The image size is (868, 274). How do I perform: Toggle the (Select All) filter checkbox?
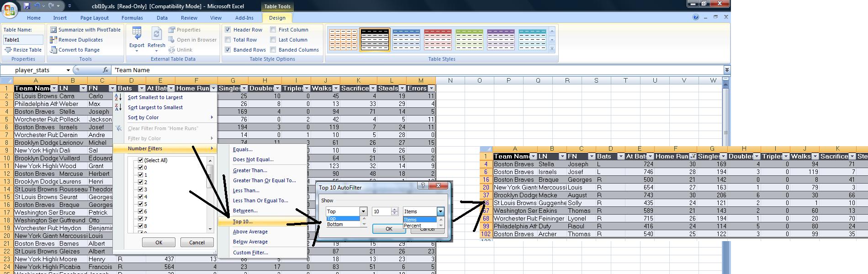click(x=141, y=160)
